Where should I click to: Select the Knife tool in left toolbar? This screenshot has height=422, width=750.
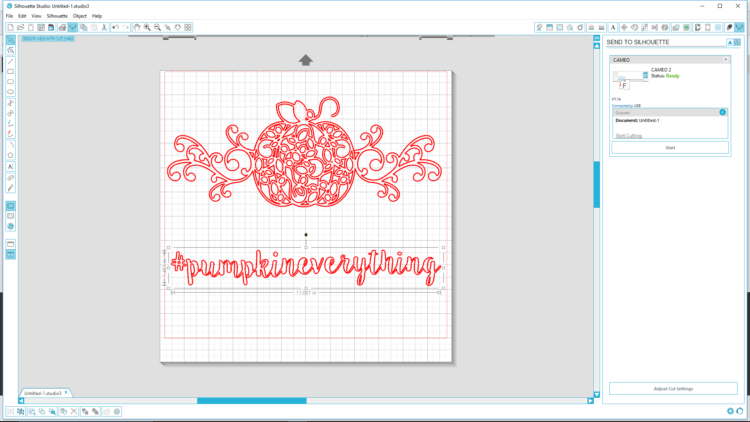pos(11,188)
